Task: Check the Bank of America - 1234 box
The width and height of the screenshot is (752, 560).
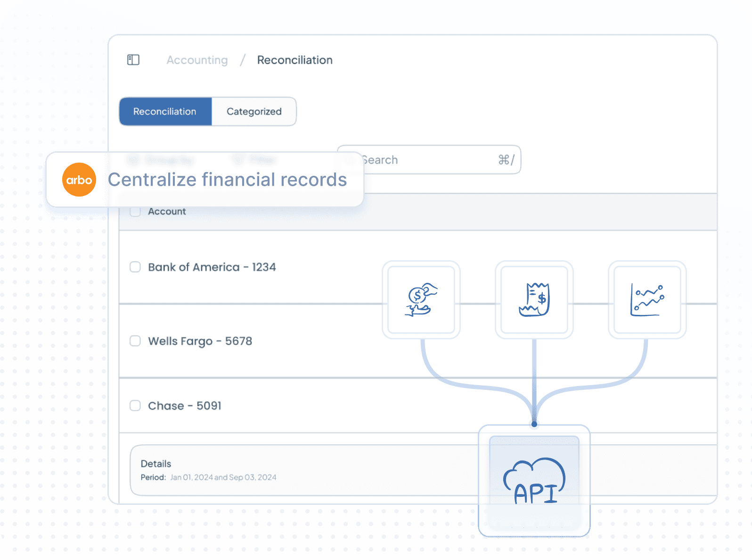Action: (135, 267)
